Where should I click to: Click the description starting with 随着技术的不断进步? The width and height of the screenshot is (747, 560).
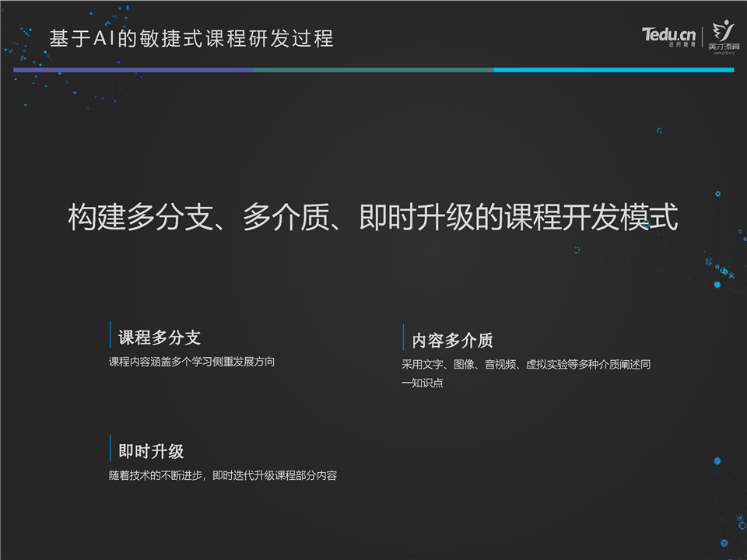click(x=223, y=475)
